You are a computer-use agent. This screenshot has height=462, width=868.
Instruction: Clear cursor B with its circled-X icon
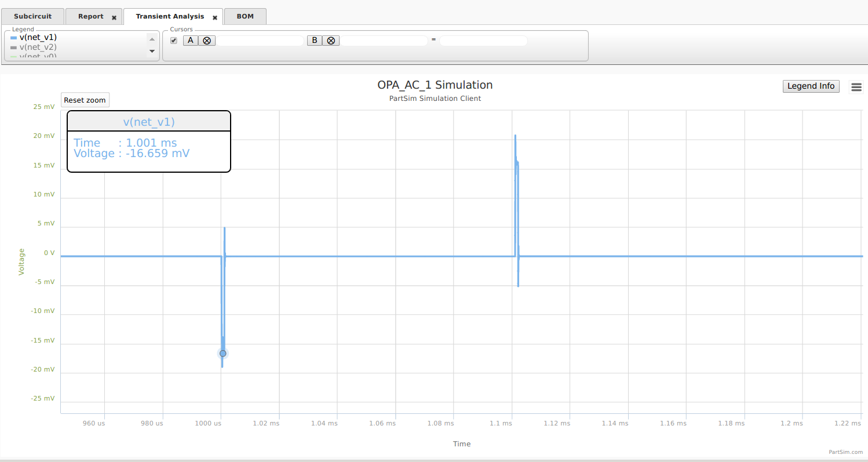pyautogui.click(x=331, y=41)
